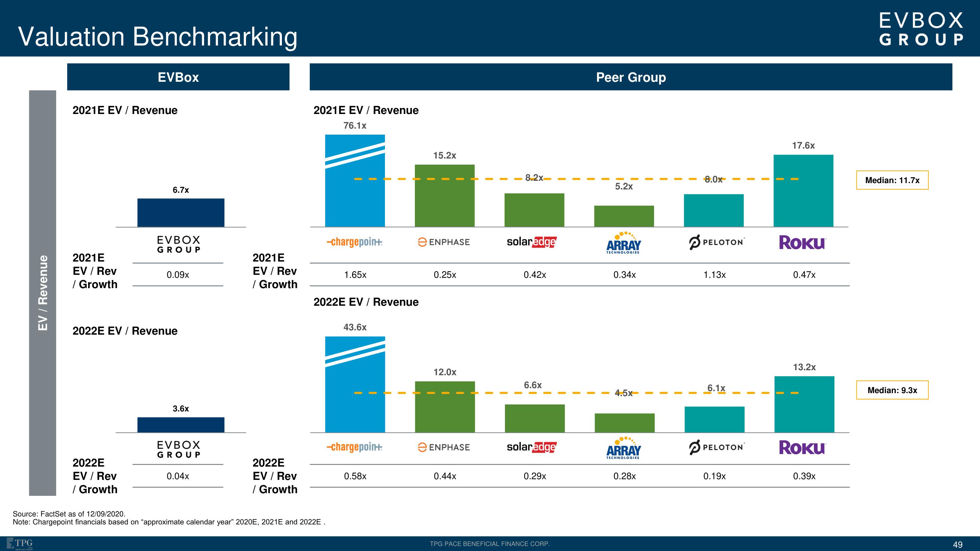Viewport: 980px width, 551px height.
Task: Click the Median: 11.7x box
Action: 892,180
